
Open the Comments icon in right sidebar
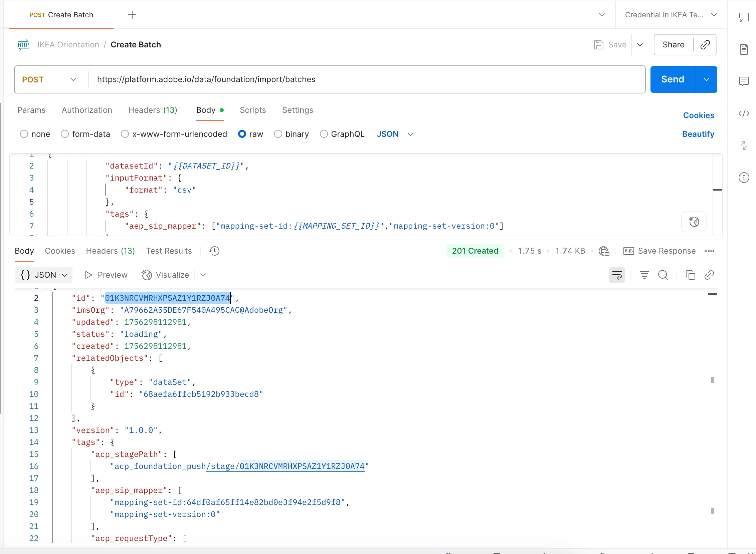point(744,81)
